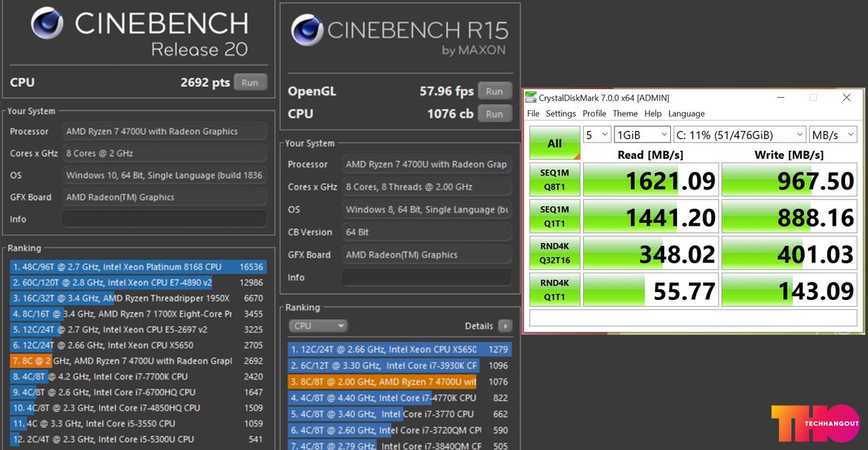This screenshot has width=868, height=450.
Task: Open the Profile menu in CrystalDiskMark
Action: tap(594, 113)
